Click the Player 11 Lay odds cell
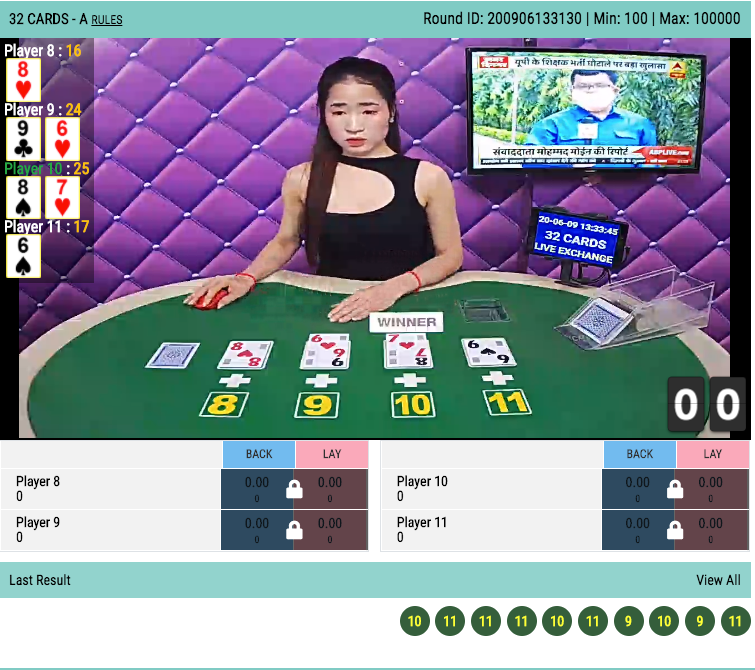Viewport: 755px width, 670px height. pyautogui.click(x=712, y=530)
